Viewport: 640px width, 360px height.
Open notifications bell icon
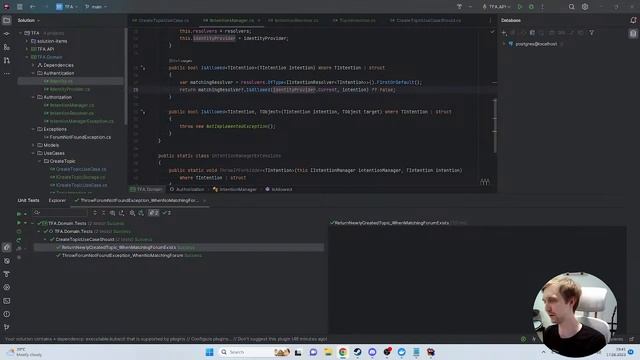633,20
